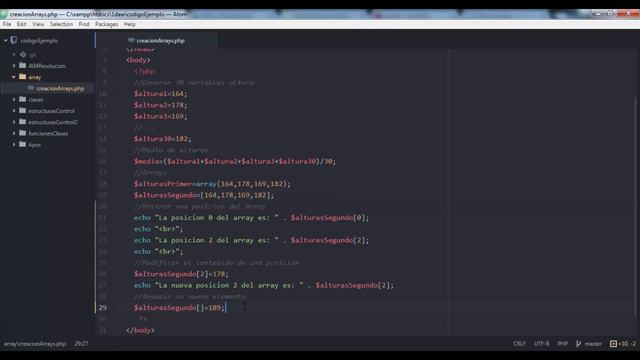Open the Packages menu

click(x=107, y=24)
